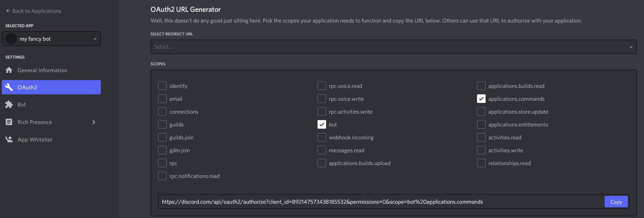Switch to the Bot settings page
This screenshot has width=644, height=218.
pos(21,104)
